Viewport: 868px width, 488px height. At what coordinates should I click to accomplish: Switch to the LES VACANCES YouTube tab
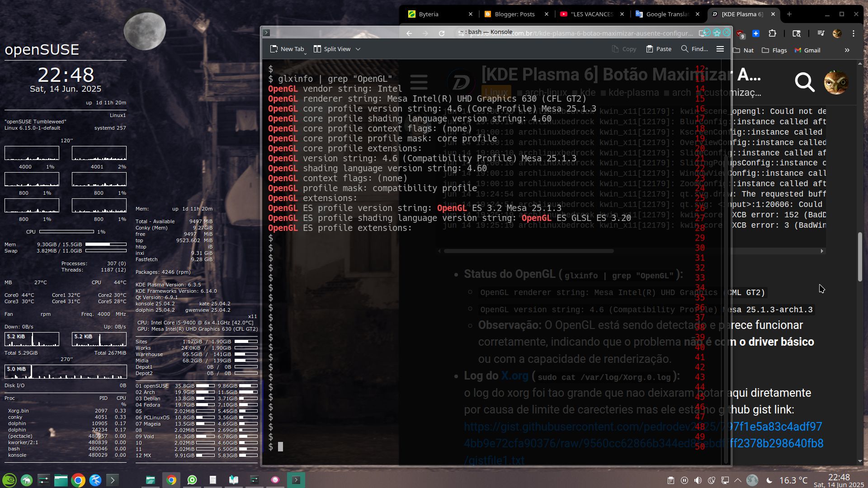(592, 14)
